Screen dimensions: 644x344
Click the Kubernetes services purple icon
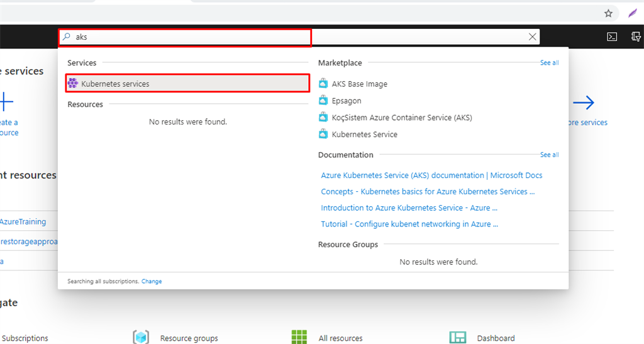coord(73,83)
